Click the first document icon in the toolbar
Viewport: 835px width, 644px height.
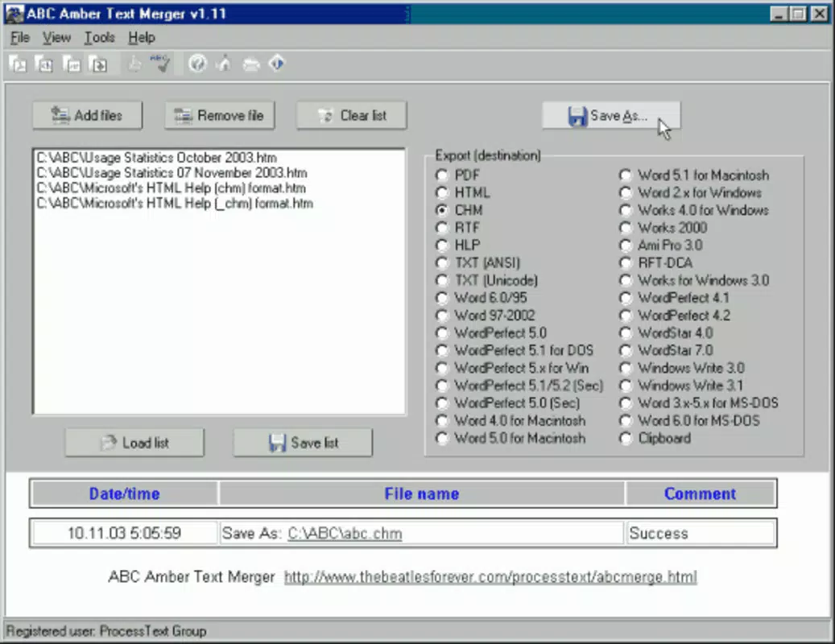tap(19, 64)
